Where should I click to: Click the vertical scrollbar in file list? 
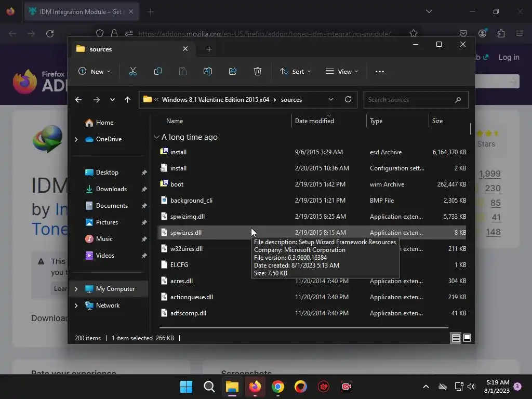click(x=471, y=129)
